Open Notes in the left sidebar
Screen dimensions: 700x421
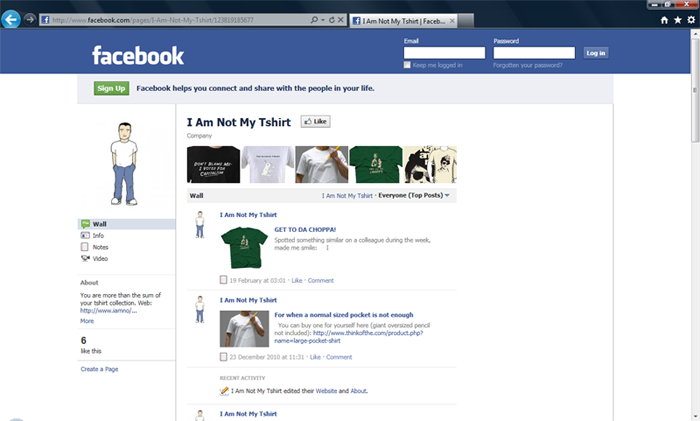[100, 246]
